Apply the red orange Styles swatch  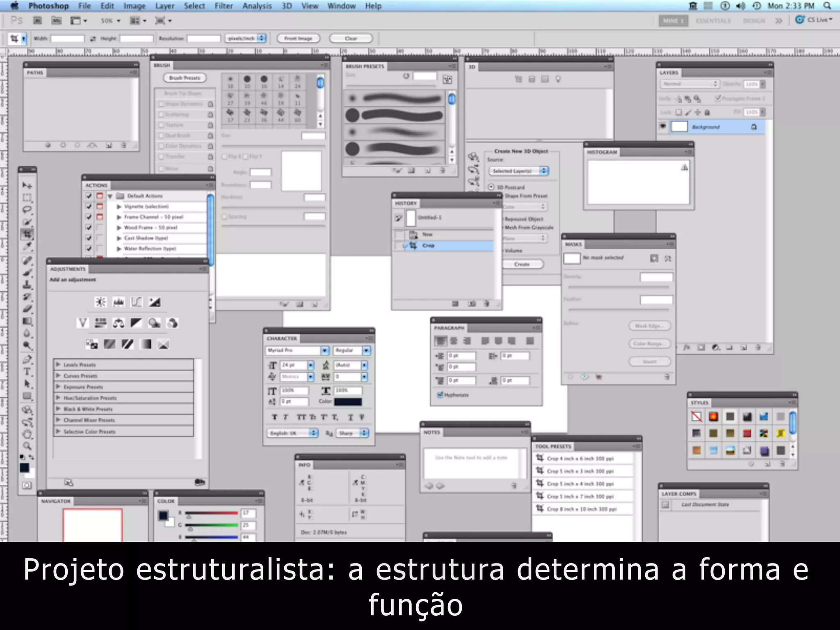point(713,417)
